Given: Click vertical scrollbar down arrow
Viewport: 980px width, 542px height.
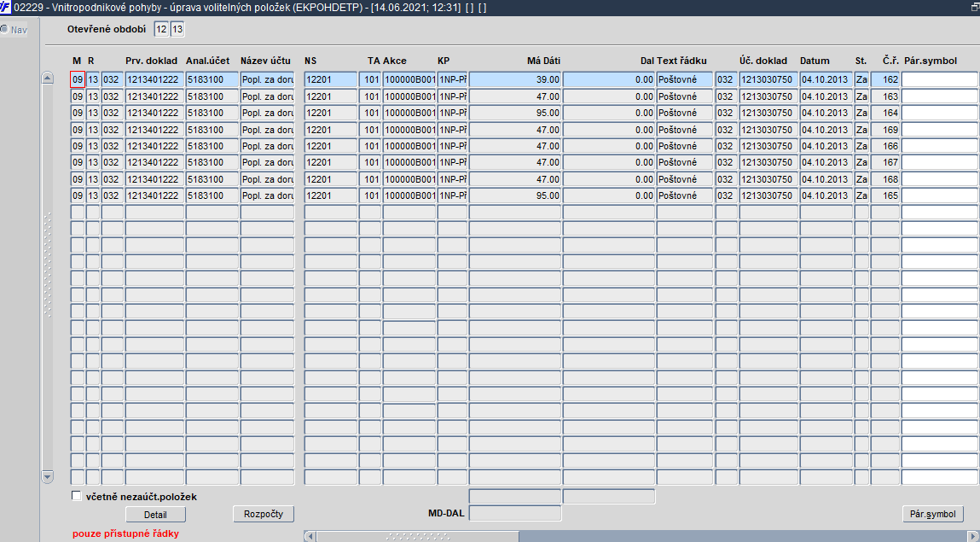Looking at the screenshot, I should [48, 477].
